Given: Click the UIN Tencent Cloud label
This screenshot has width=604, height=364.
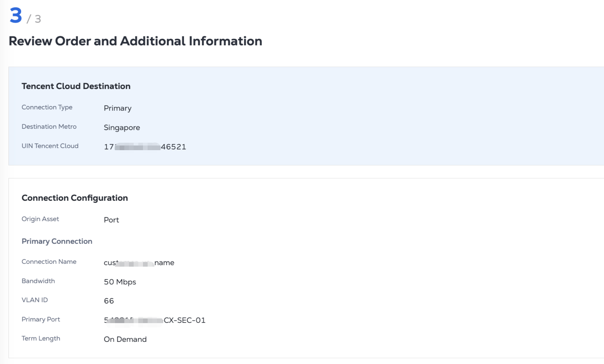Looking at the screenshot, I should 50,146.
